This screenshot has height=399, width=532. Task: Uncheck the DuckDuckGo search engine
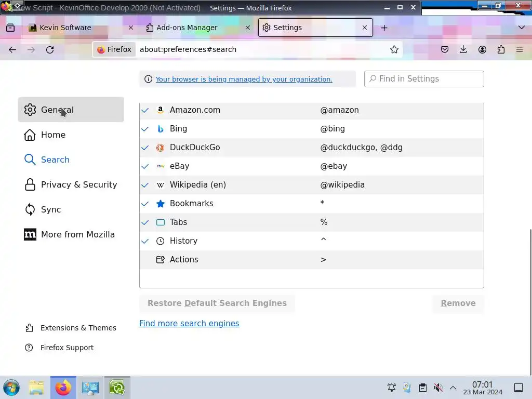(145, 148)
